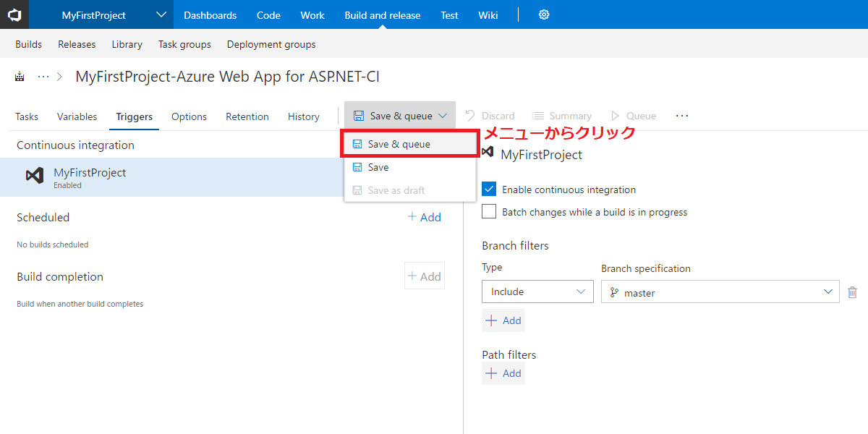Add a new branch filter
Image resolution: width=868 pixels, height=434 pixels.
tap(503, 320)
